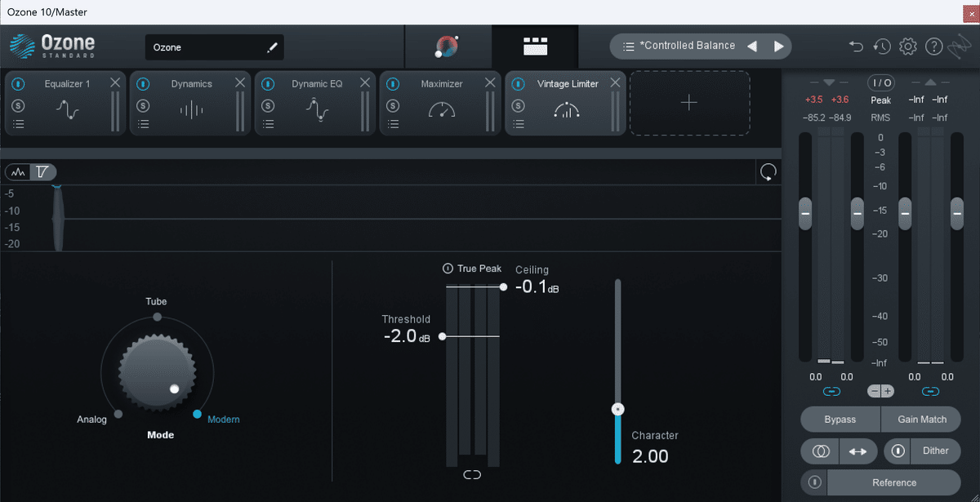Open the I/O meter options
The width and height of the screenshot is (980, 502).
[880, 82]
